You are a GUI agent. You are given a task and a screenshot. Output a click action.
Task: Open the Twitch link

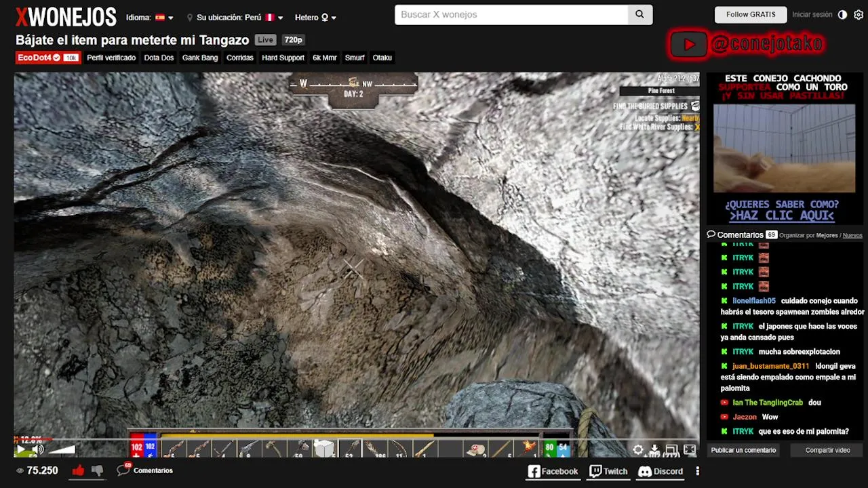tap(609, 471)
